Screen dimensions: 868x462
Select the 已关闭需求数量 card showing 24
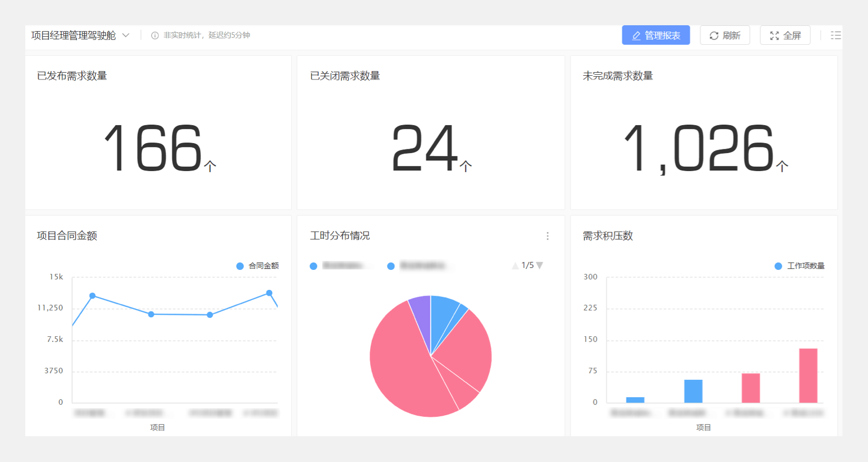tap(430, 147)
